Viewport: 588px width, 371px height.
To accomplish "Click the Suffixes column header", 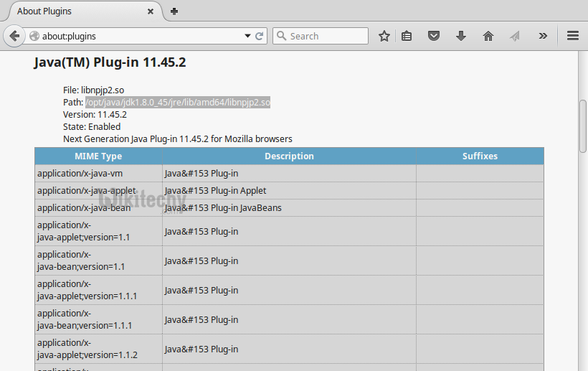I will [x=480, y=156].
